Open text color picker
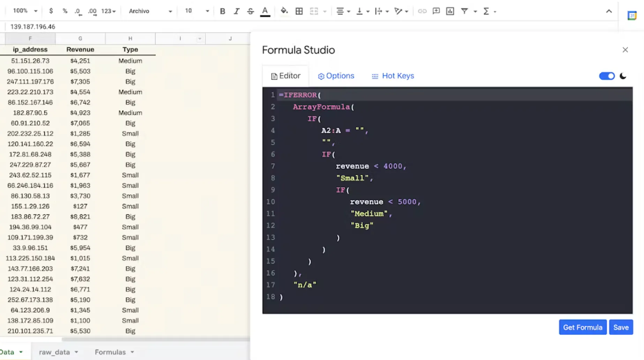 point(265,11)
